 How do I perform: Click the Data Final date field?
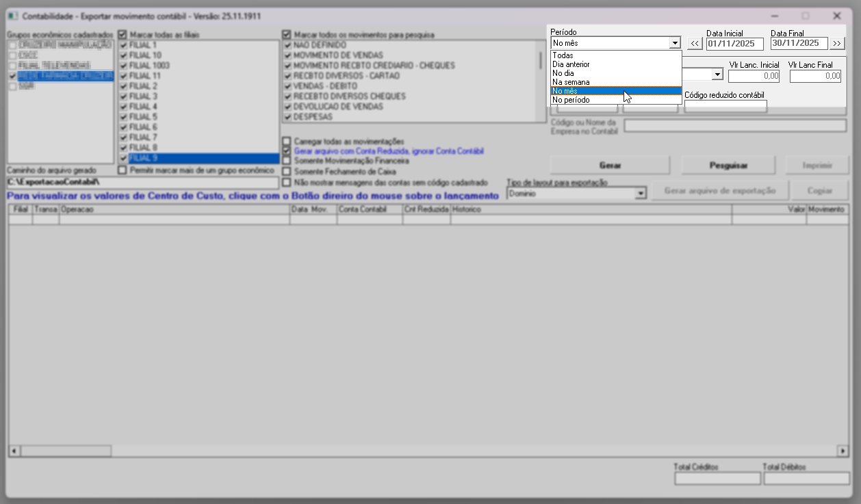(x=799, y=44)
